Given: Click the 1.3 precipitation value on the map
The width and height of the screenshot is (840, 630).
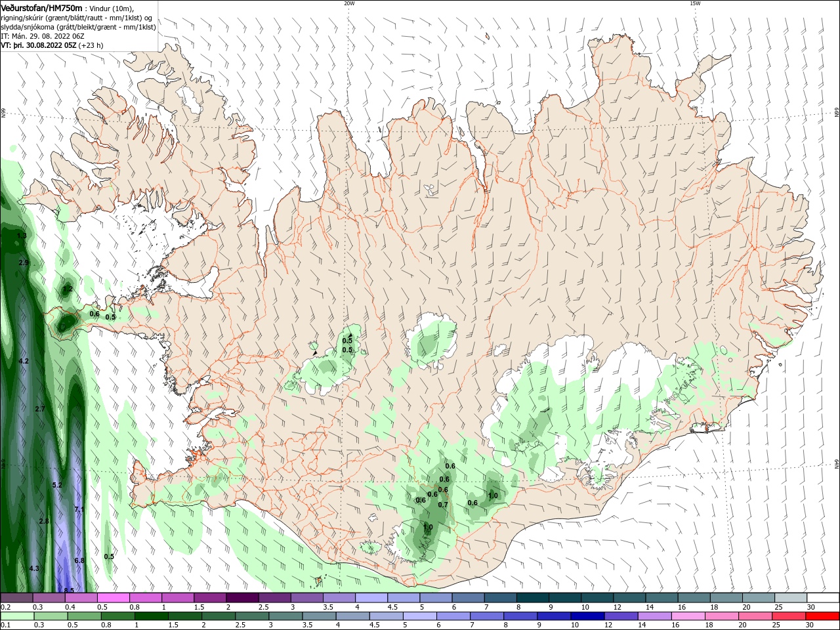Looking at the screenshot, I should click(x=22, y=236).
